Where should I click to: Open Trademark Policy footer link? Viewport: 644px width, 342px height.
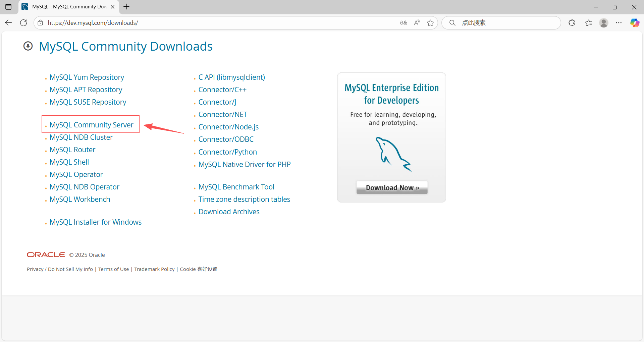coord(154,269)
